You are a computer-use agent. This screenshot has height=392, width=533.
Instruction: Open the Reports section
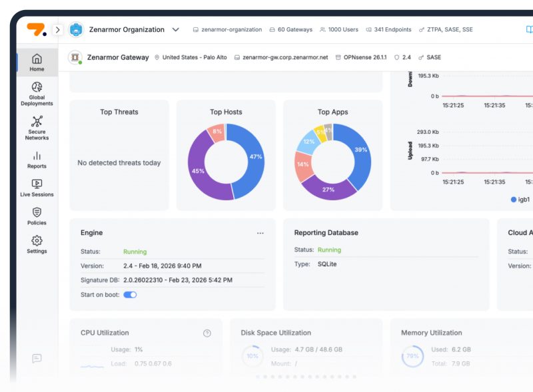(x=37, y=160)
